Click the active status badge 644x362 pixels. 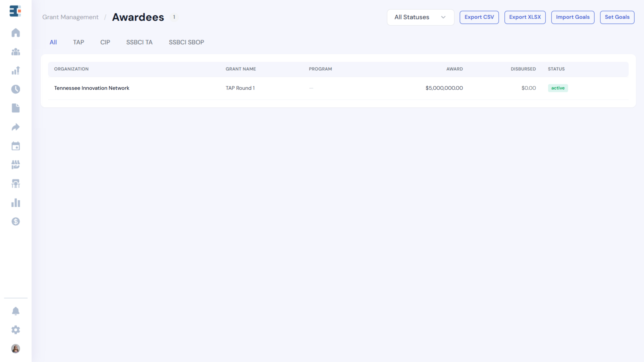[x=558, y=88]
